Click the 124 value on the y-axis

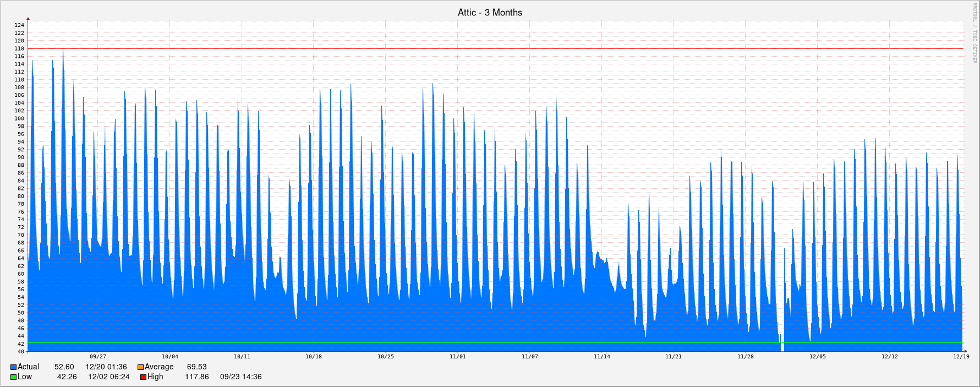point(19,25)
